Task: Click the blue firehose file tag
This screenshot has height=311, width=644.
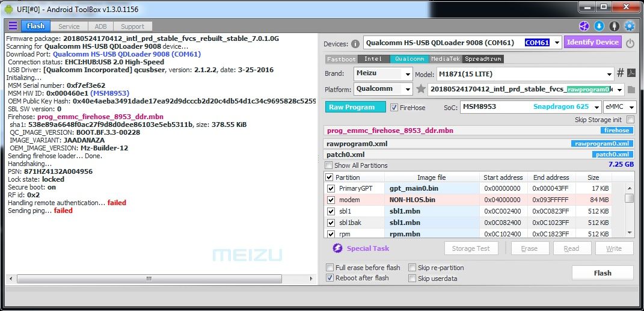Action: click(616, 130)
